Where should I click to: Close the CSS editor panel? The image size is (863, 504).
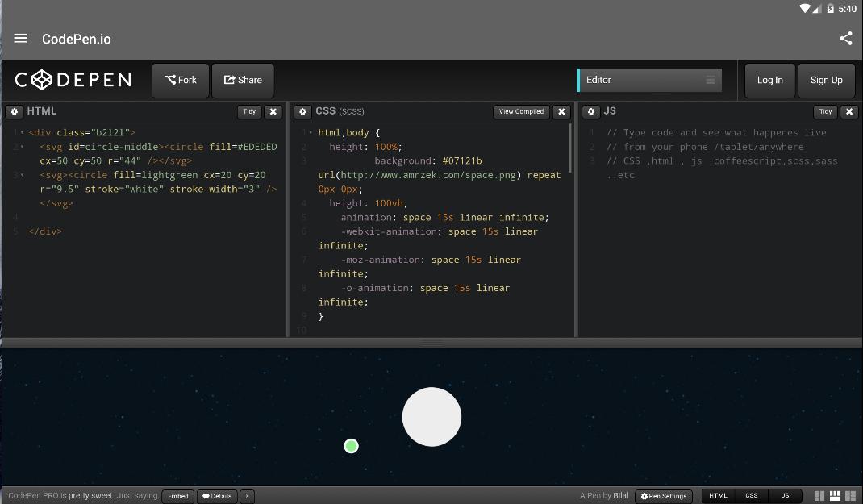tap(561, 112)
